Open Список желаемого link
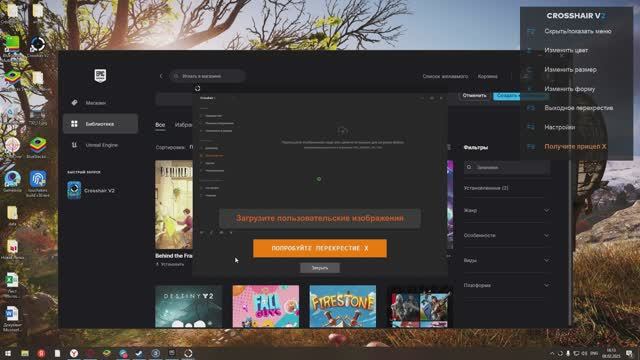 tap(445, 76)
